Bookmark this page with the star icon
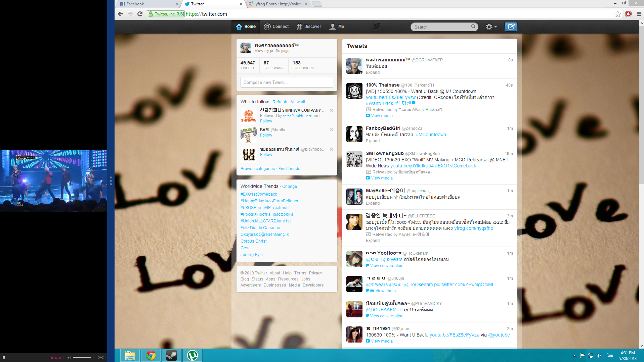The width and height of the screenshot is (644, 362). coord(617,14)
